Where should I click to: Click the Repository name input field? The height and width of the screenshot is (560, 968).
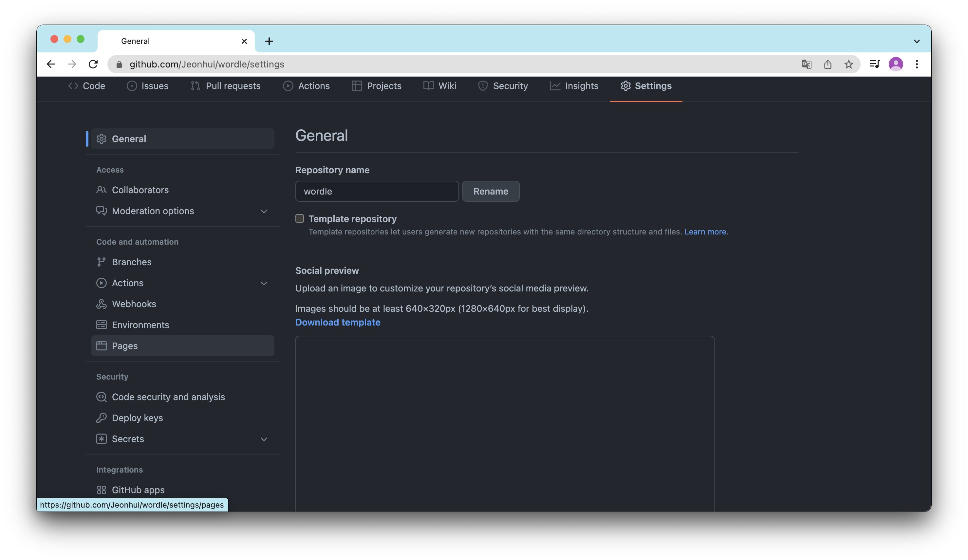[377, 191]
